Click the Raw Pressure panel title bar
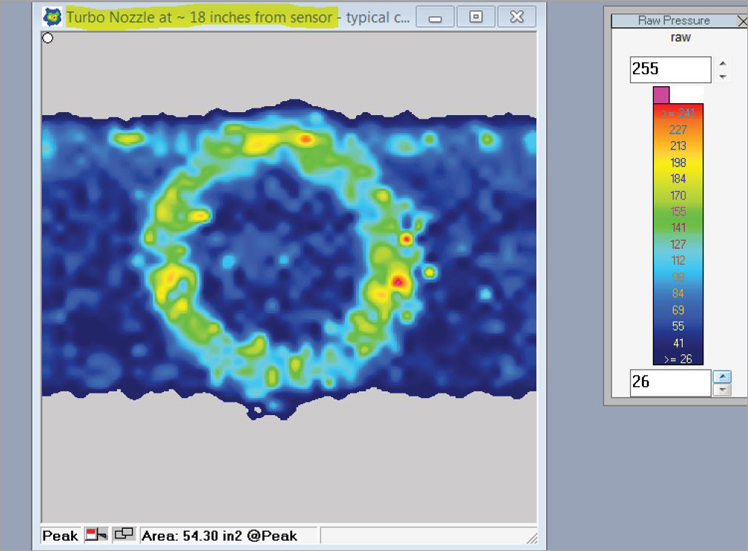Image resolution: width=748 pixels, height=551 pixels. click(670, 20)
